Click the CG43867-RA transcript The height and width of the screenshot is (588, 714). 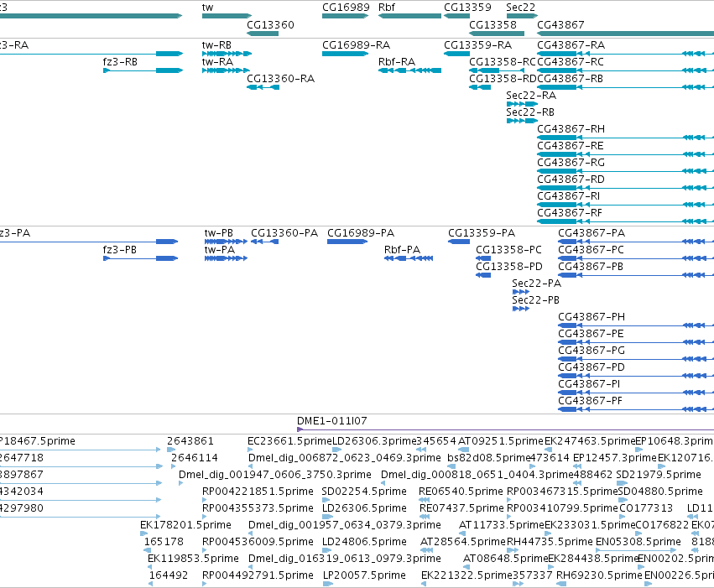point(626,54)
